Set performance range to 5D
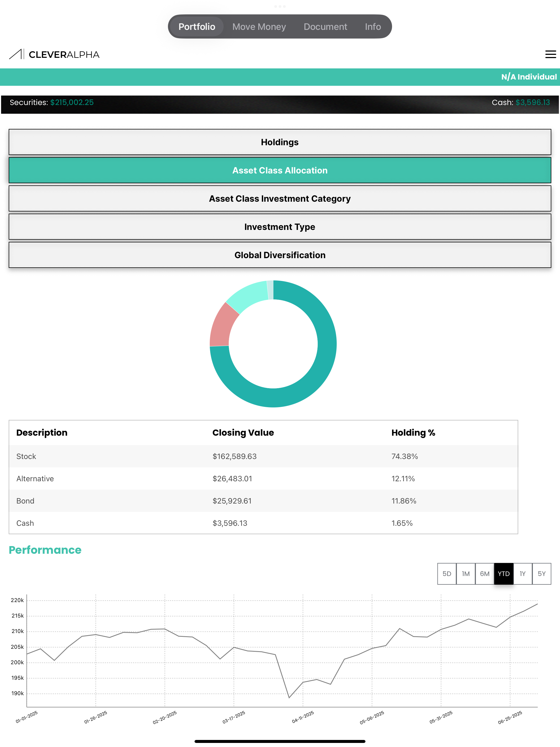Viewport: 560px width, 747px height. (x=447, y=574)
